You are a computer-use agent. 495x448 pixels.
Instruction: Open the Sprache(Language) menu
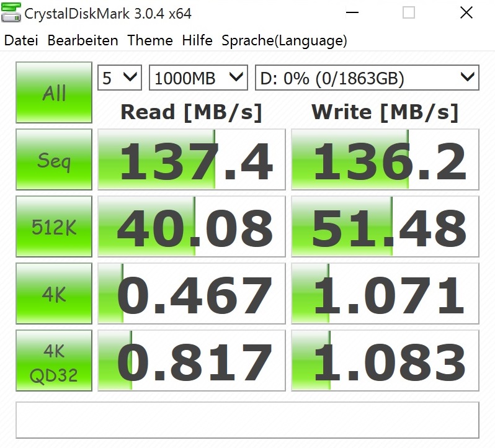[x=285, y=41]
